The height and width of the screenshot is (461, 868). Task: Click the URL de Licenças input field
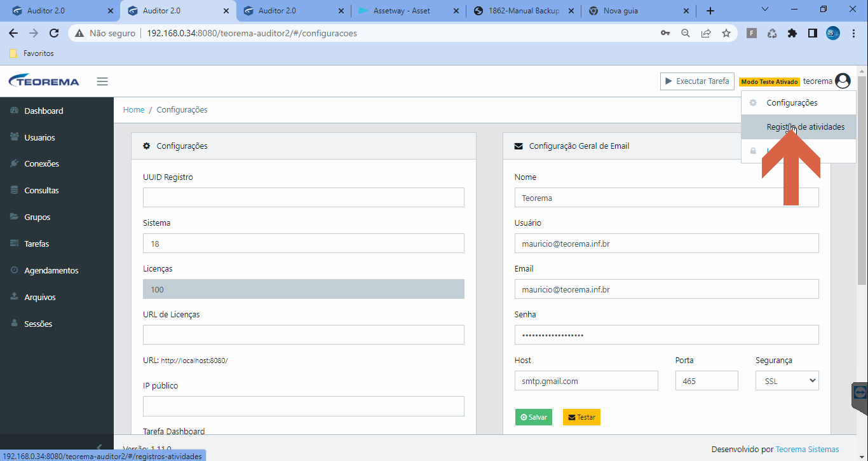[x=304, y=334]
